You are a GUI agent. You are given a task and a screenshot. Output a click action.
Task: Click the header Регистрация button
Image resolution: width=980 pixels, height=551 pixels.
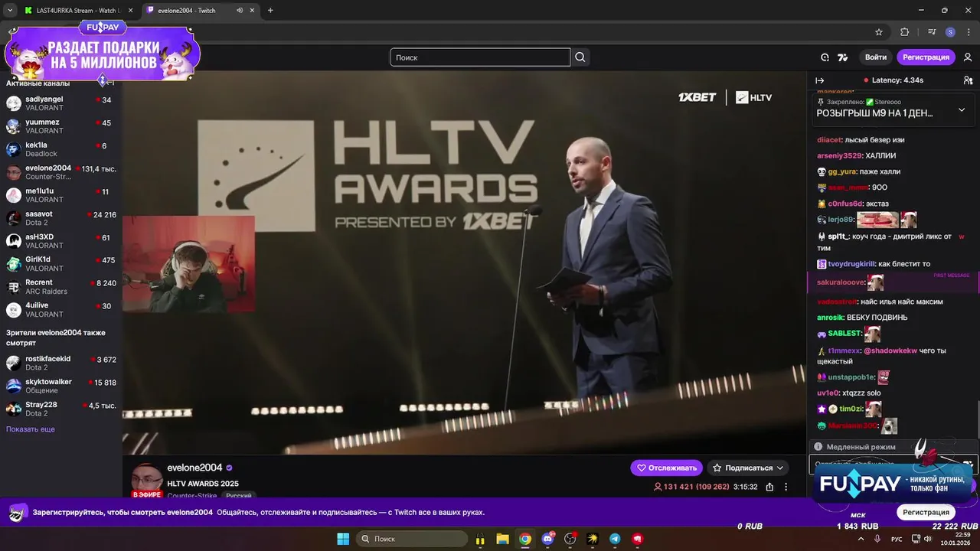point(926,57)
